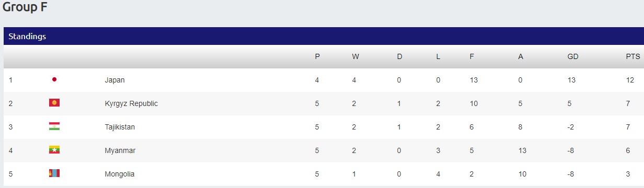Viewport: 644px width, 188px height.
Task: Click the Myanmar flag icon
Action: (54, 150)
